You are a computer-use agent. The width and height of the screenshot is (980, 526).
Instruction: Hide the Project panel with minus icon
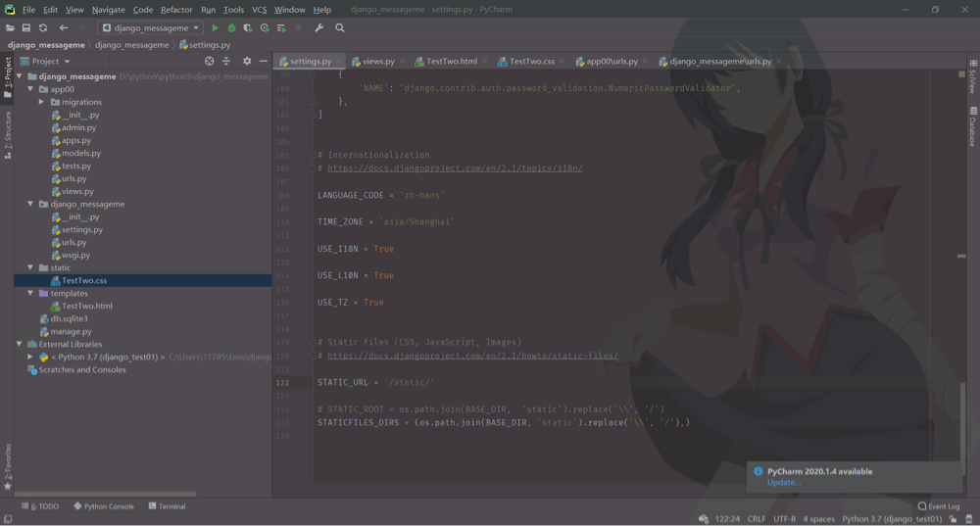click(263, 62)
